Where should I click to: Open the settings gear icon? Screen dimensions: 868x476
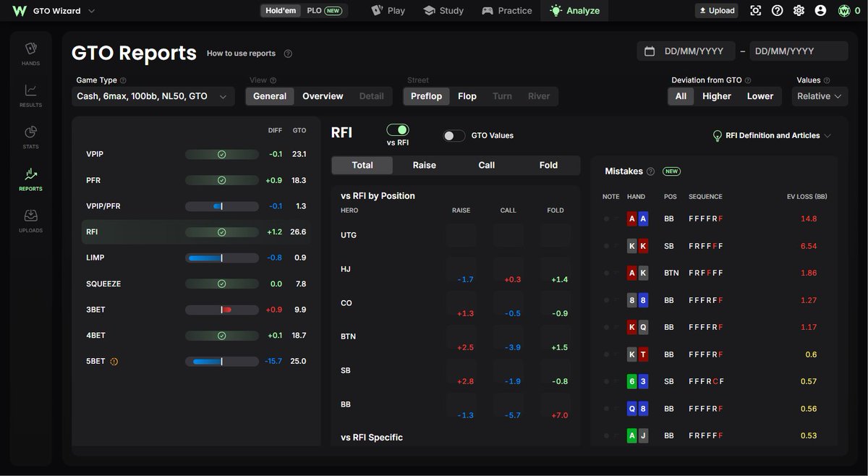point(799,11)
